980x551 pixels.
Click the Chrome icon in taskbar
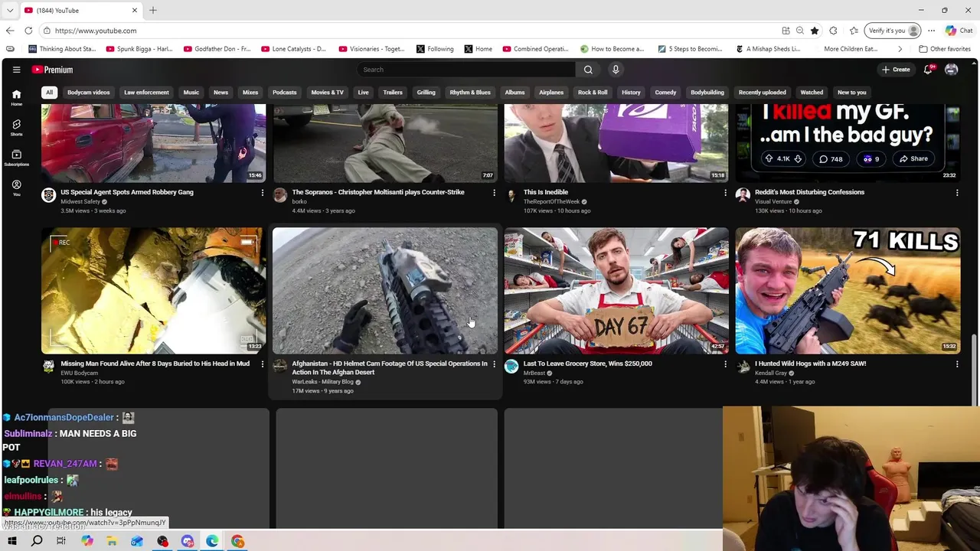[237, 541]
